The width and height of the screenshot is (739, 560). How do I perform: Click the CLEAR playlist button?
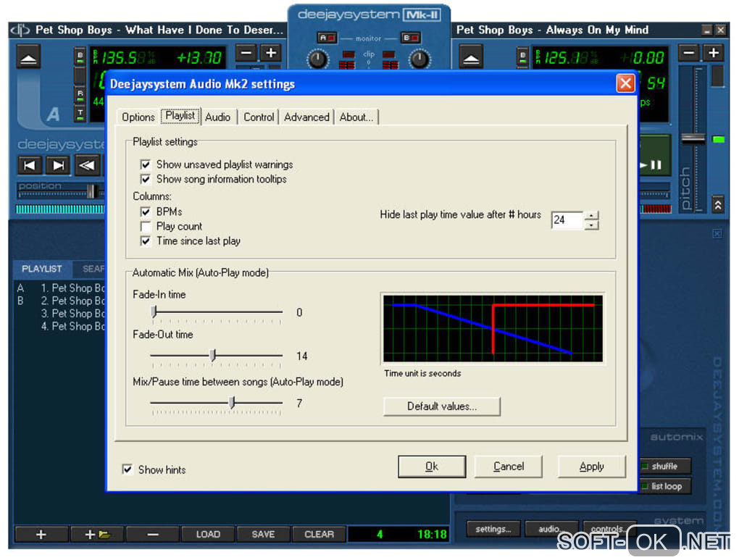(319, 534)
